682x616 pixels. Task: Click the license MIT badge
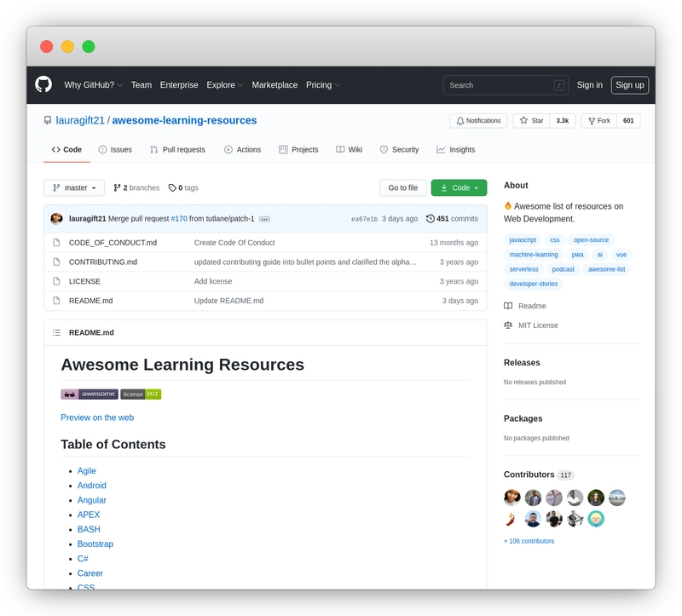pos(141,394)
